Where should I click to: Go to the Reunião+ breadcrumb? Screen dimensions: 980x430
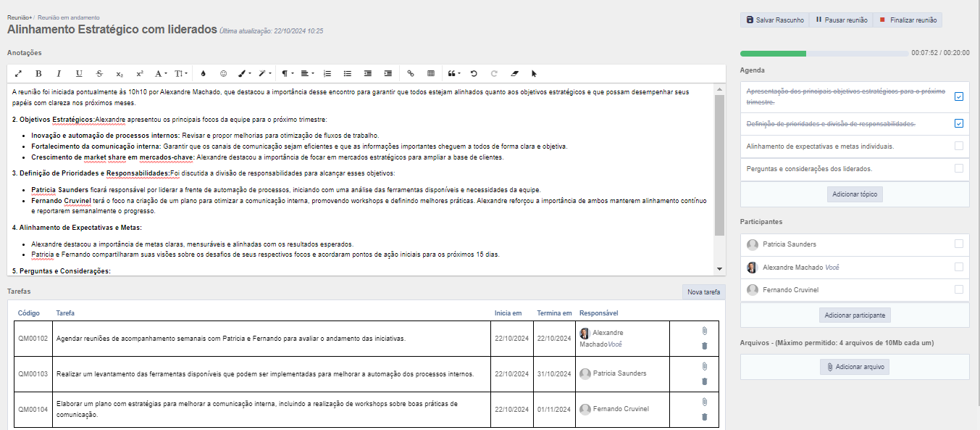coord(19,17)
